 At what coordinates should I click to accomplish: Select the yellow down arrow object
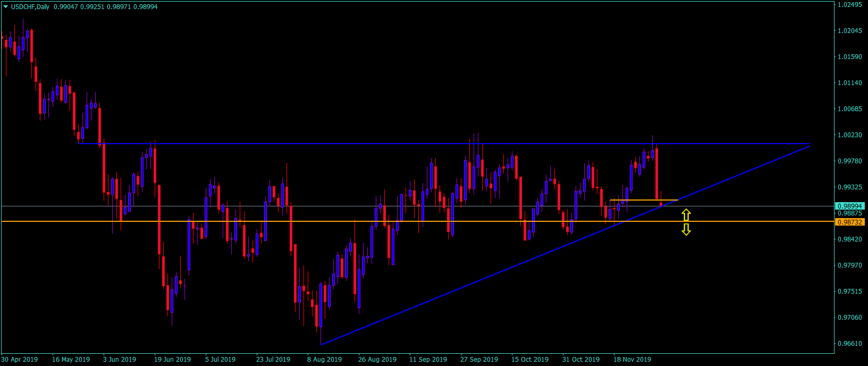point(686,229)
